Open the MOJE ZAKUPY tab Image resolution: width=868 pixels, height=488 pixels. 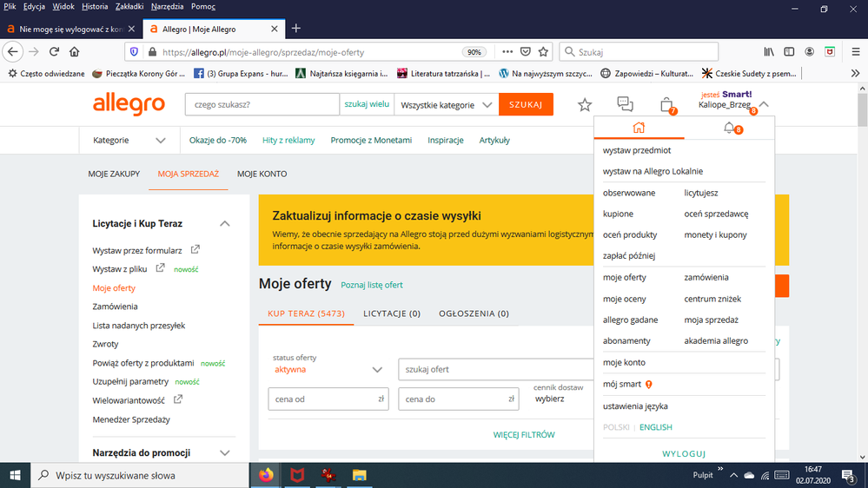[x=114, y=174]
